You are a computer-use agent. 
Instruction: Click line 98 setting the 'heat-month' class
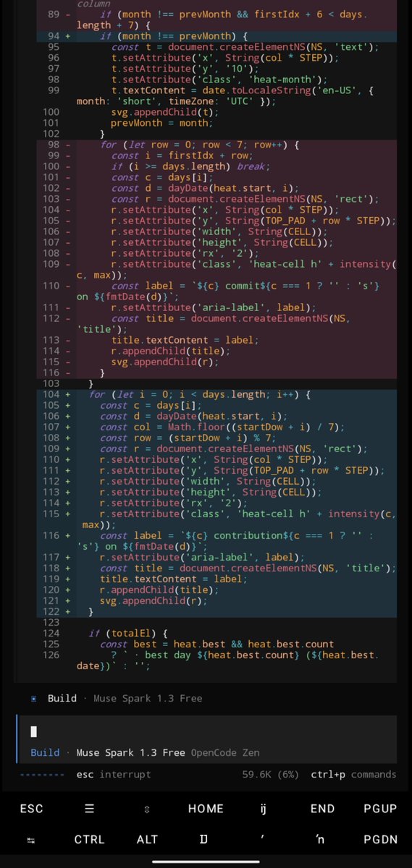(216, 80)
